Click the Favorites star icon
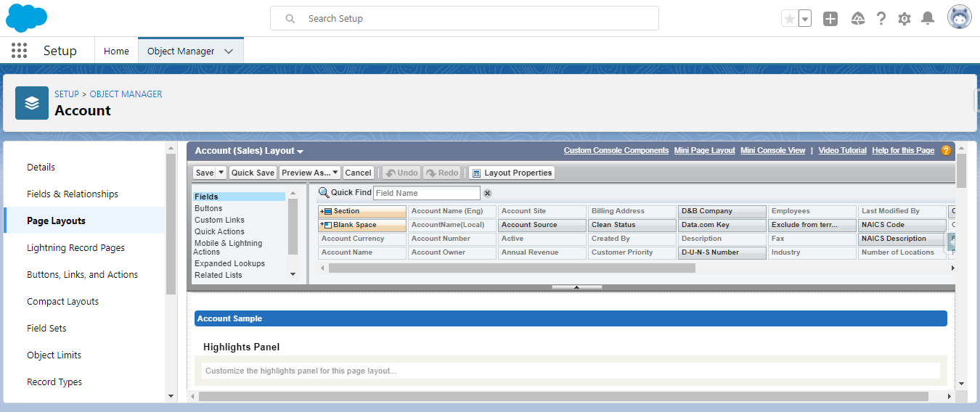980x412 pixels. [x=789, y=19]
